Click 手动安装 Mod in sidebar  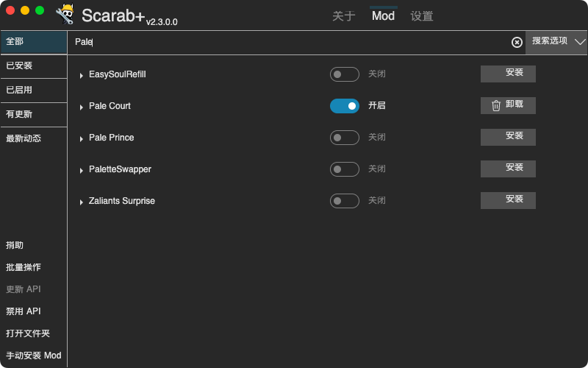(33, 355)
